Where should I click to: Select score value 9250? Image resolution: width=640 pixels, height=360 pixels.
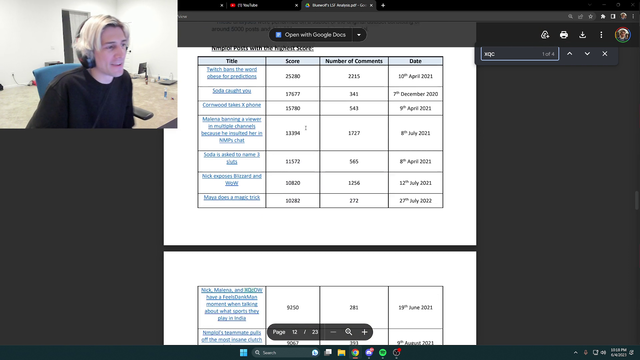point(293,308)
